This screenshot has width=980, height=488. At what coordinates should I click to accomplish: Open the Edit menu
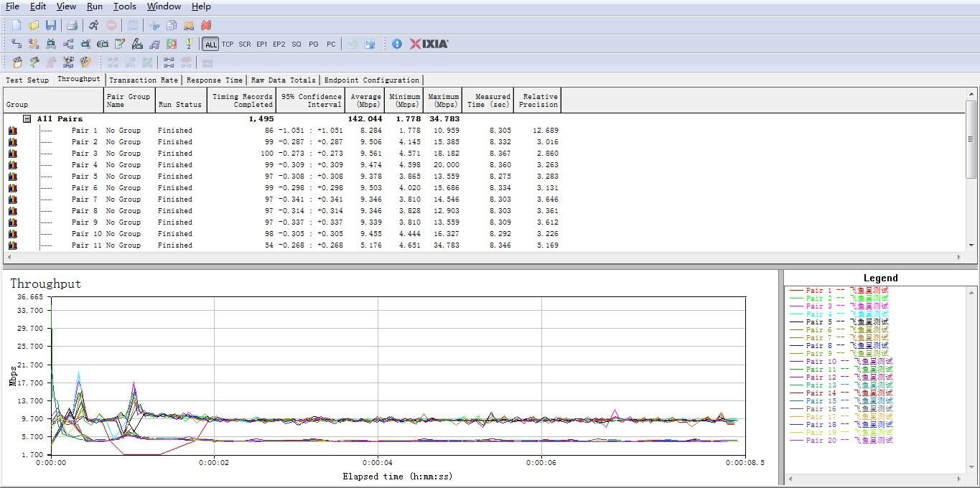click(38, 6)
